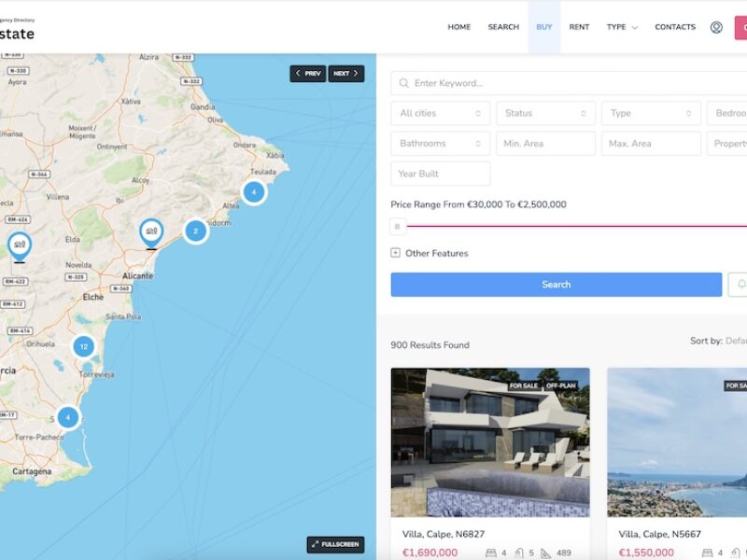The image size is (747, 560).
Task: Click the price range slider handle
Action: click(398, 226)
